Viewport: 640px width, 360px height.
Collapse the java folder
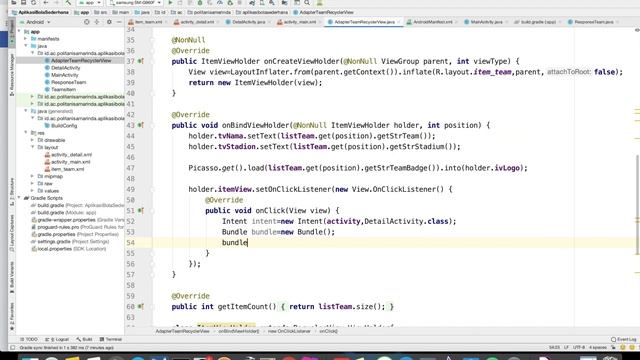26,46
